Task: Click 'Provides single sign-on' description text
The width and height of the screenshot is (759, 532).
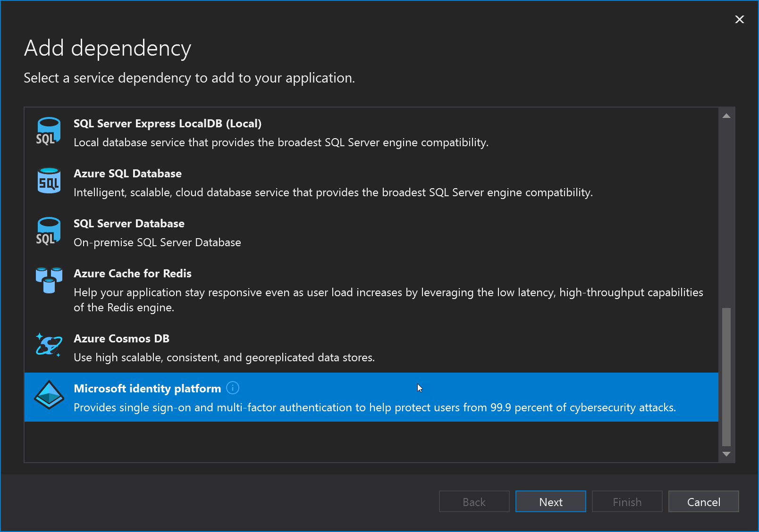Action: pos(375,407)
